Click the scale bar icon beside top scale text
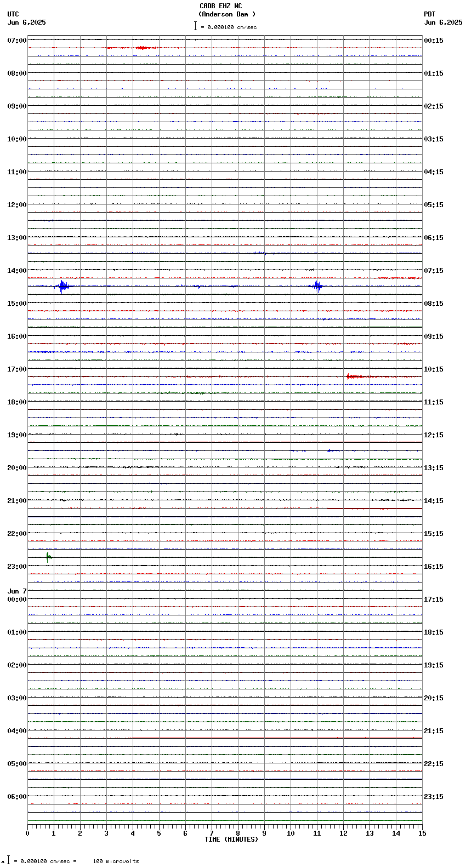 click(x=195, y=26)
